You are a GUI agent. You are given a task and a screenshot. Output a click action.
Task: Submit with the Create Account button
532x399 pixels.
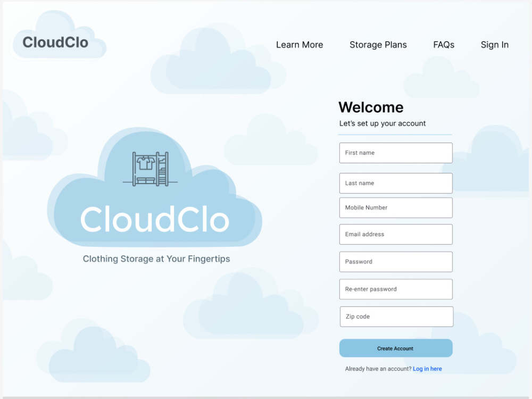[396, 348]
